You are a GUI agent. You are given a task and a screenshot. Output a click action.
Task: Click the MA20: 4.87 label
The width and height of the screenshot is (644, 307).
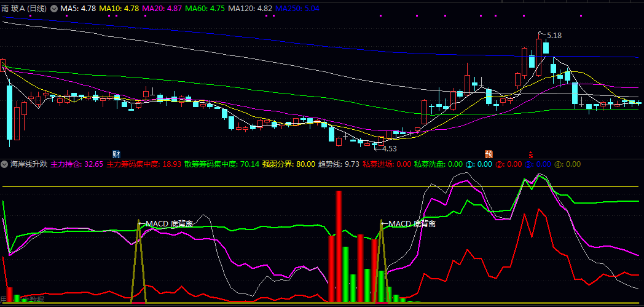click(162, 8)
